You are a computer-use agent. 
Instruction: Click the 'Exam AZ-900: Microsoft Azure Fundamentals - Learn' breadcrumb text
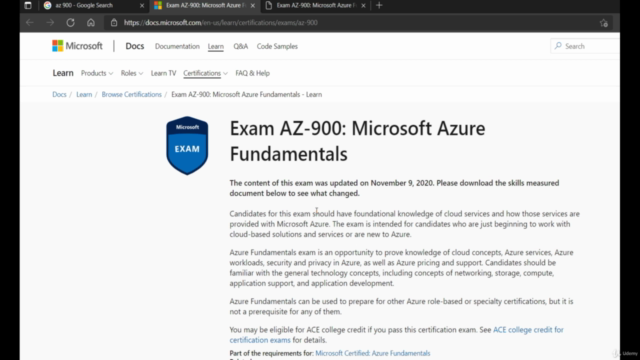247,94
